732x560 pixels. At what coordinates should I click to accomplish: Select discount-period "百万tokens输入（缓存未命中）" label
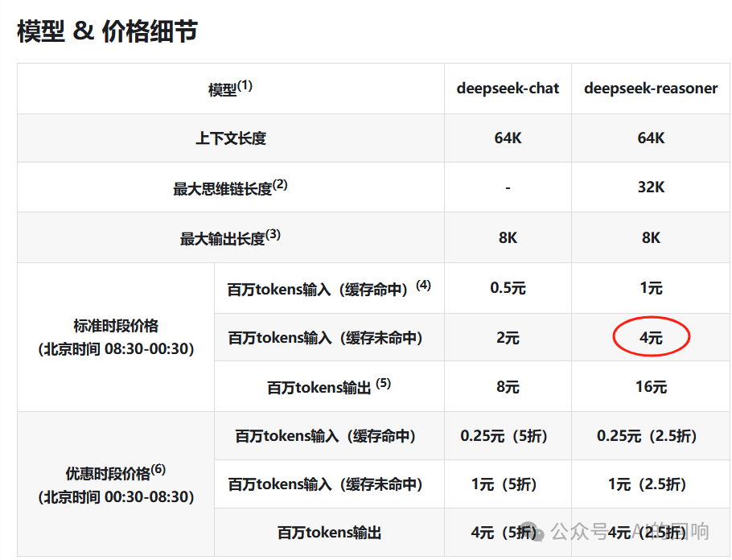point(326,484)
